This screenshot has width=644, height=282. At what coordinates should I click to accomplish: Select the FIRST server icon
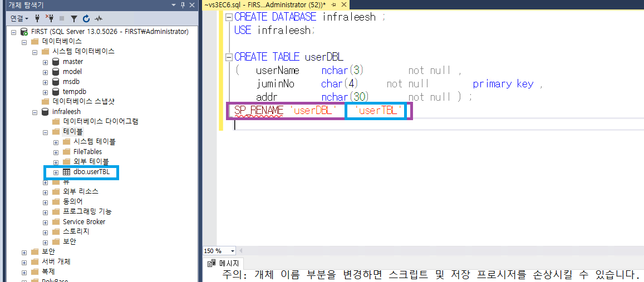[x=24, y=32]
